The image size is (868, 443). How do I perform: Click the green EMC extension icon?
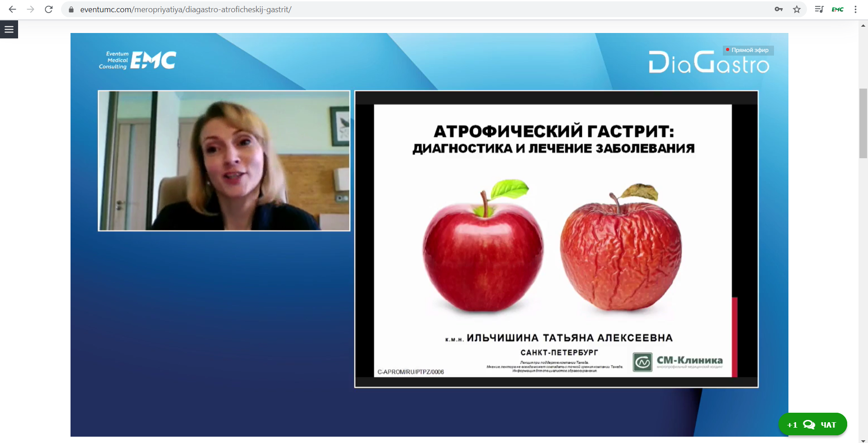click(x=837, y=9)
